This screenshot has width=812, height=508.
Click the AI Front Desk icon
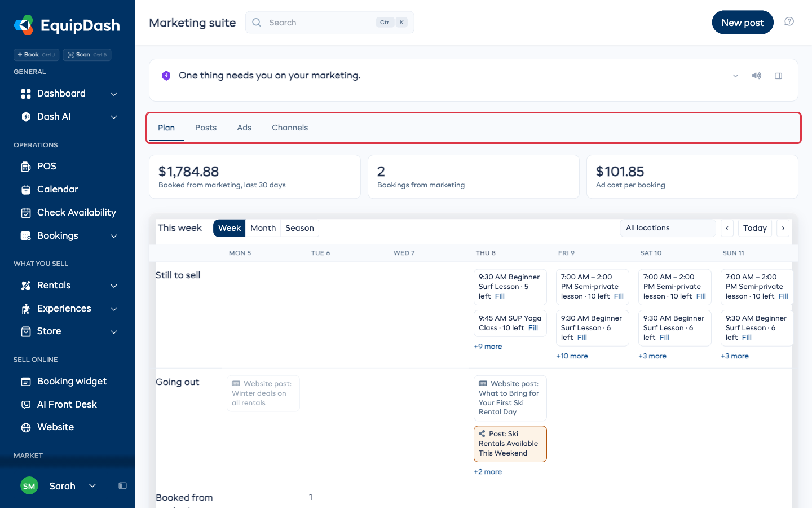click(26, 405)
